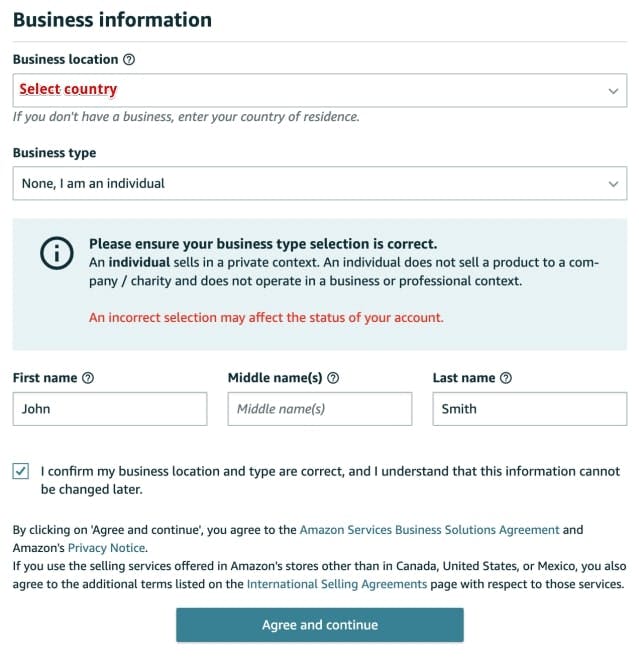
Task: Click the red incorrect selection warning text
Action: click(x=266, y=318)
